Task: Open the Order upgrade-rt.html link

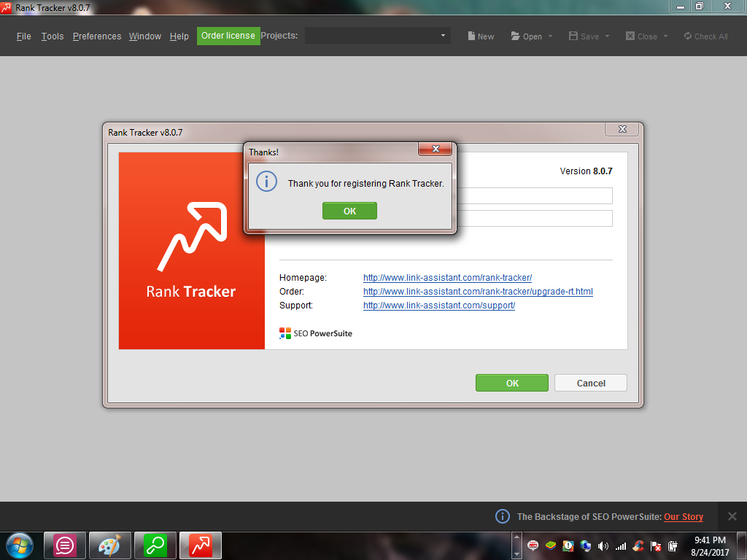Action: (x=478, y=292)
